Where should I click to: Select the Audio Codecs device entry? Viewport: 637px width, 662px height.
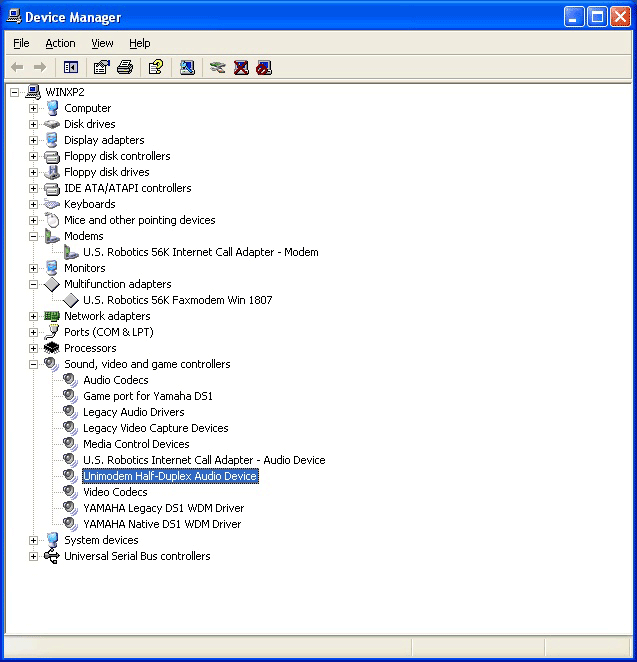(x=115, y=380)
